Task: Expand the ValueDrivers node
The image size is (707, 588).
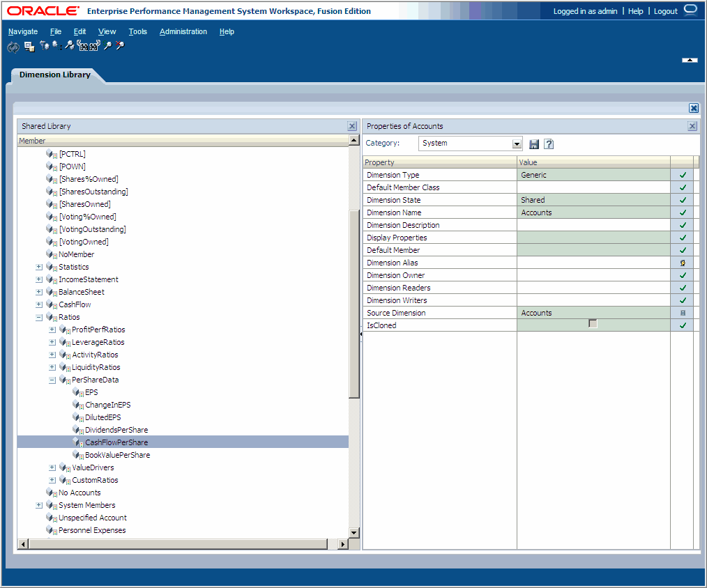Action: pyautogui.click(x=52, y=467)
